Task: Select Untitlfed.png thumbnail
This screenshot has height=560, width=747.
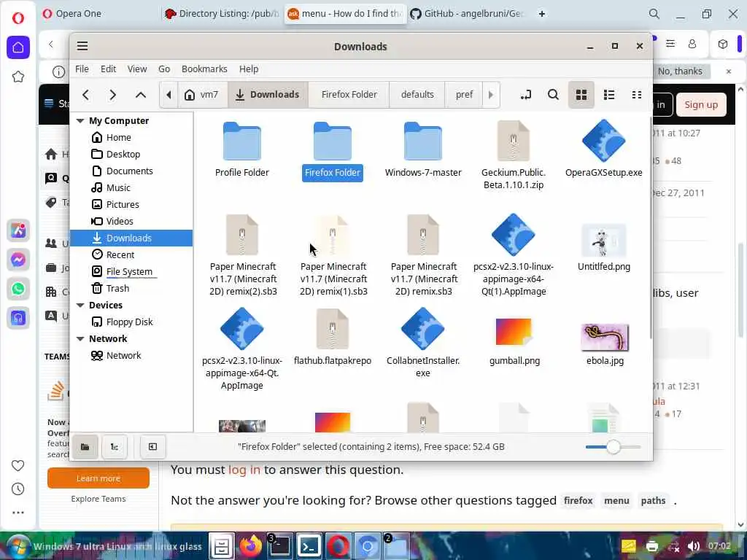Action: point(604,241)
